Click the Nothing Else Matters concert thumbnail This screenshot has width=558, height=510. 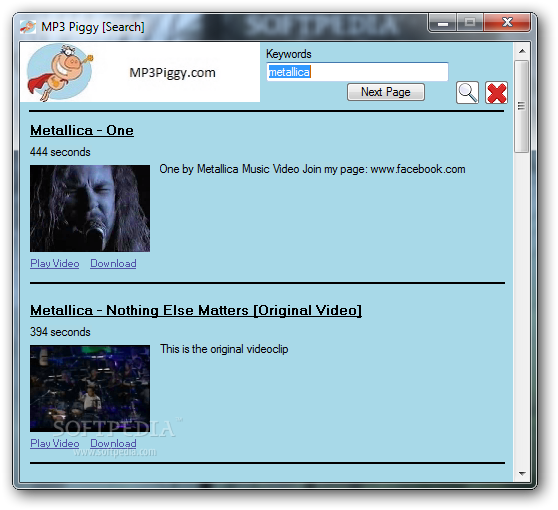click(90, 388)
